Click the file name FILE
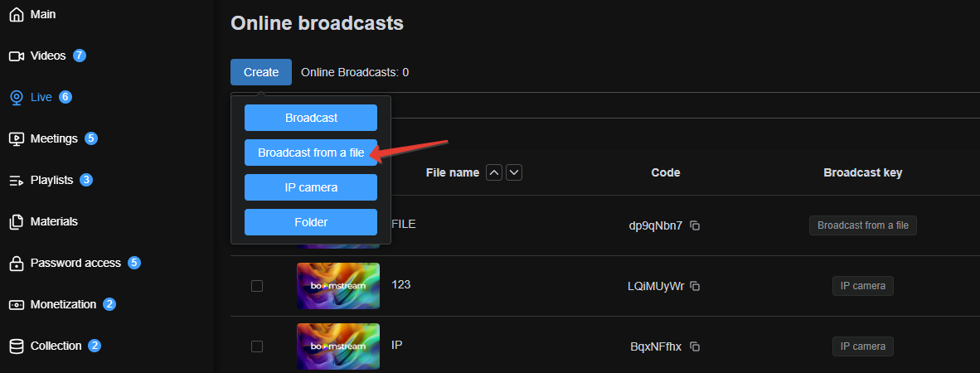980x373 pixels. pyautogui.click(x=404, y=225)
